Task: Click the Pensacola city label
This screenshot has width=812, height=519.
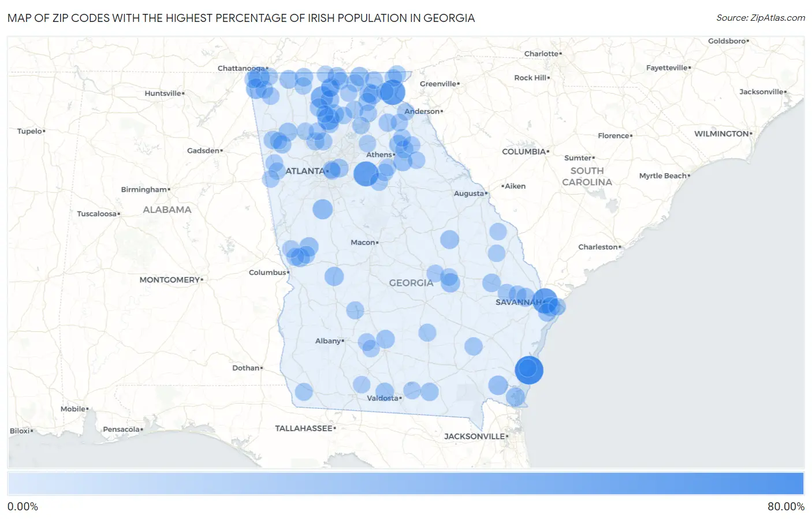Action: click(121, 430)
